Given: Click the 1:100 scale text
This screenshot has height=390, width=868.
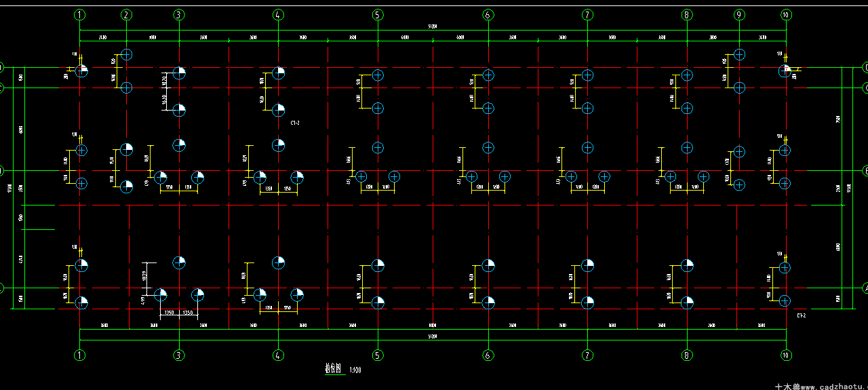Looking at the screenshot, I should [355, 370].
